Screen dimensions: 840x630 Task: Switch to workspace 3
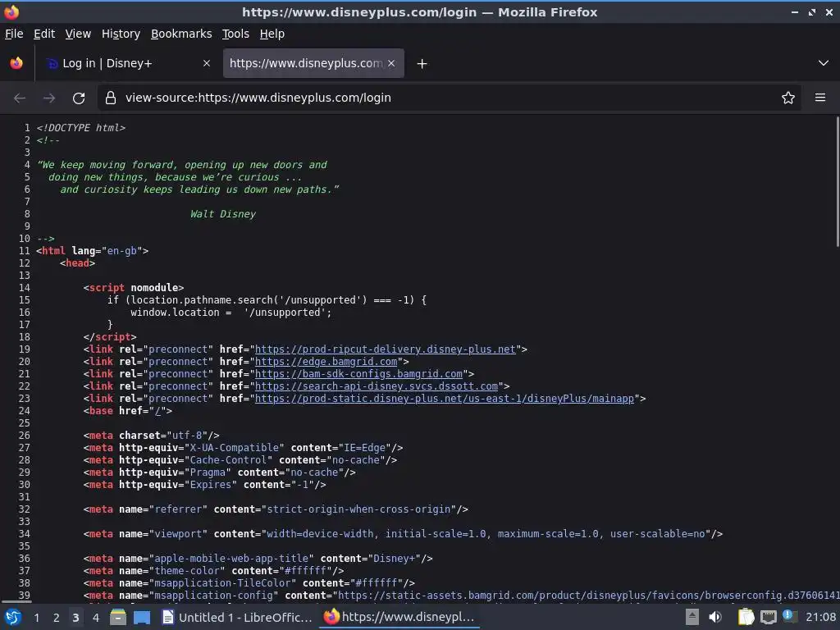click(x=75, y=618)
